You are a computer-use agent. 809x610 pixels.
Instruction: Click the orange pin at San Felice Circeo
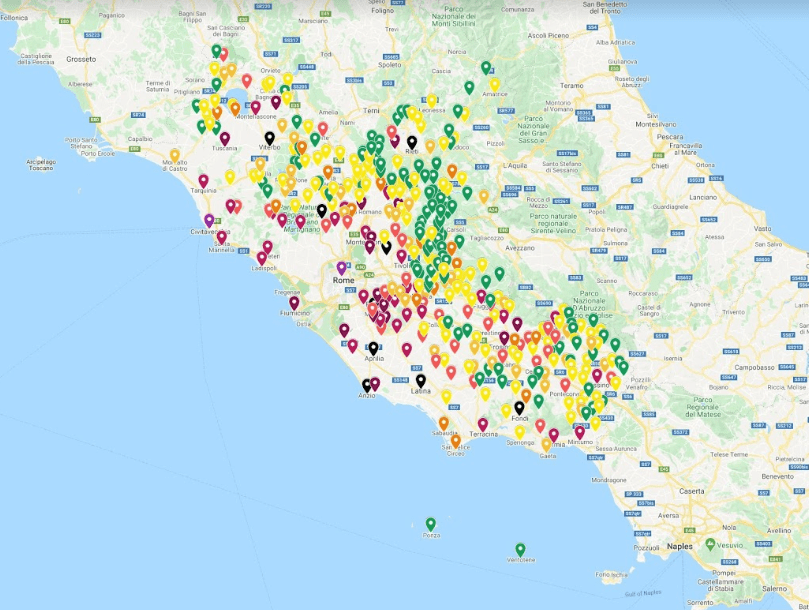click(x=456, y=441)
